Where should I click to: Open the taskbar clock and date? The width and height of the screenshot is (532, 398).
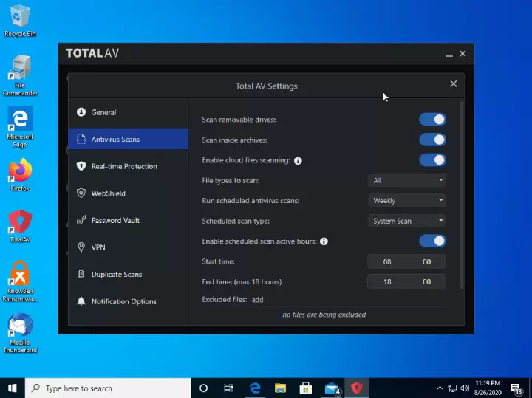pyautogui.click(x=488, y=388)
